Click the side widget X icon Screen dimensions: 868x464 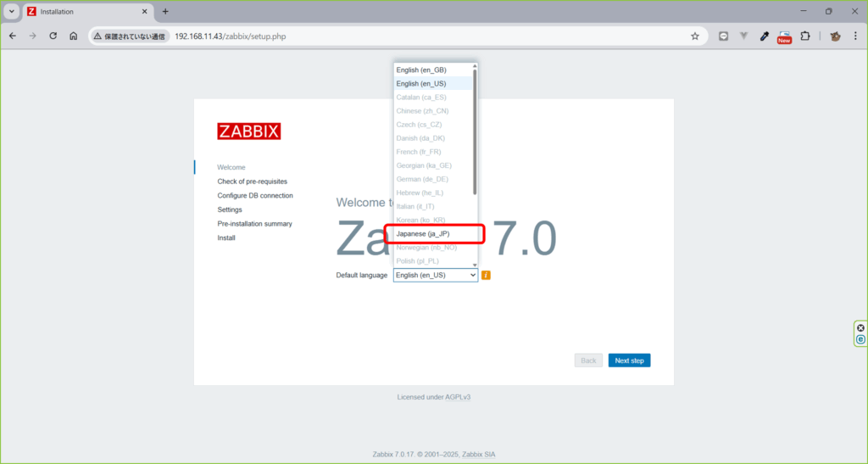(860, 327)
